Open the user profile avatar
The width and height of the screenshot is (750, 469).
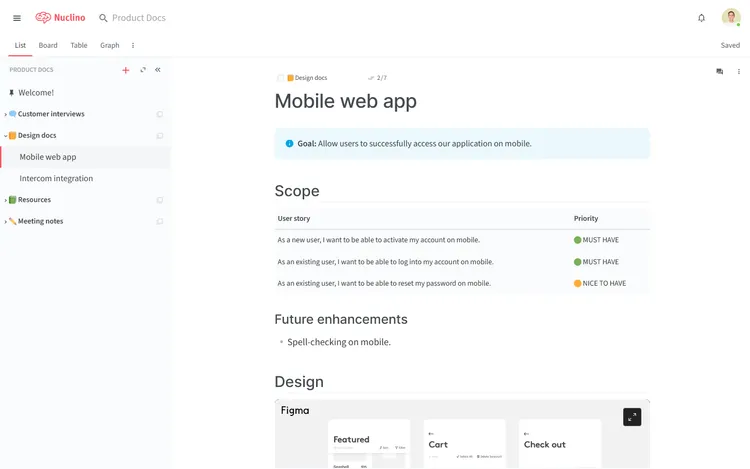click(x=731, y=17)
